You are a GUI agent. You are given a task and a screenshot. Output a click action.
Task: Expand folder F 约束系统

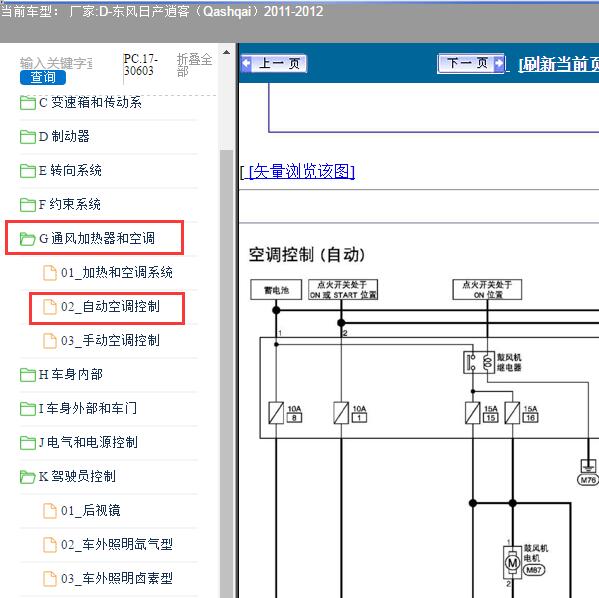[x=70, y=204]
